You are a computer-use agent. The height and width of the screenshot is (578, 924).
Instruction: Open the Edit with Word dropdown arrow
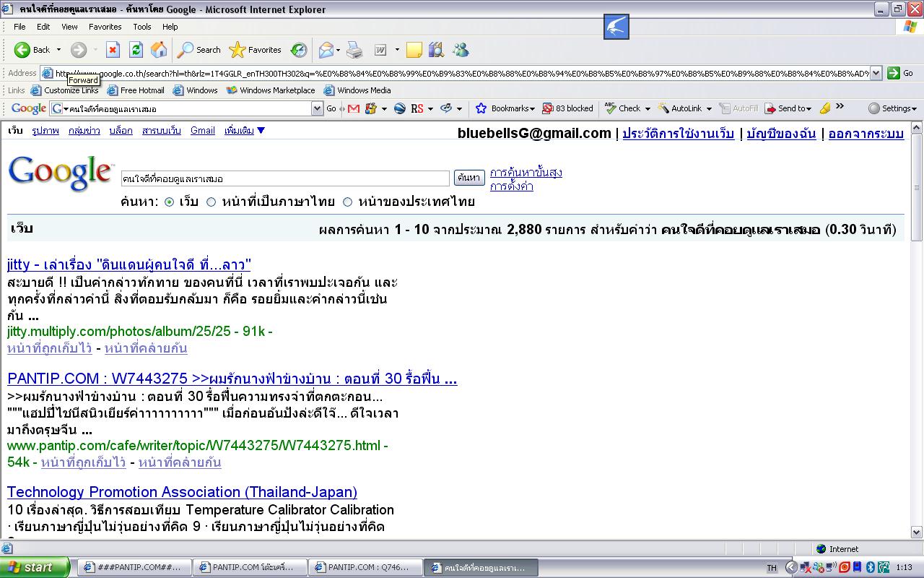397,50
